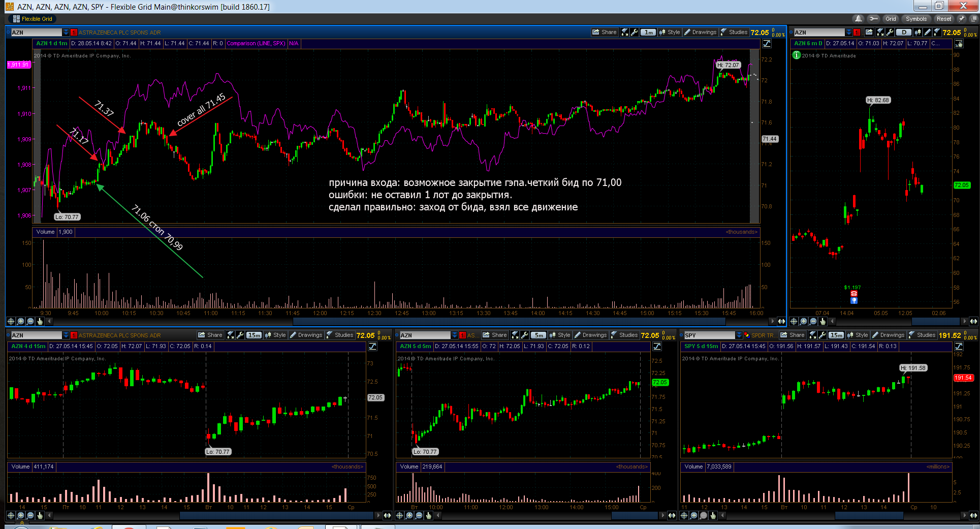The image size is (980, 529).
Task: Expand symbol dropdown in main AZN chart
Action: point(66,33)
